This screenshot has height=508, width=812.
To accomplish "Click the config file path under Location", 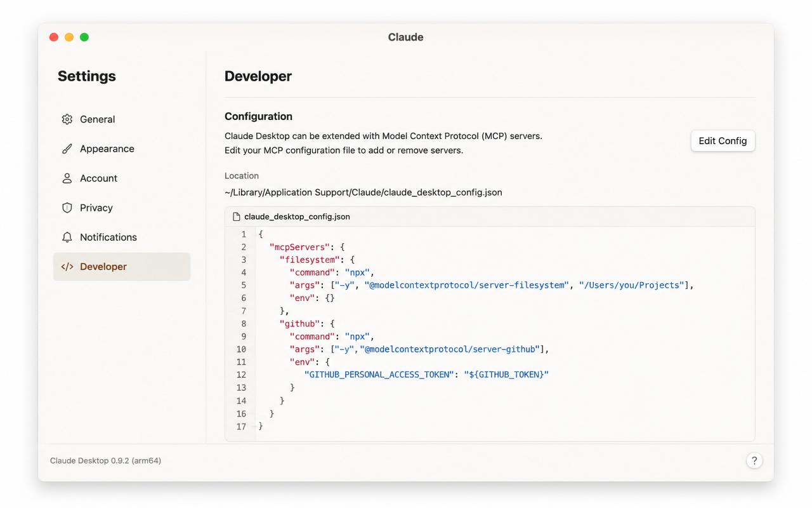I will tap(363, 192).
